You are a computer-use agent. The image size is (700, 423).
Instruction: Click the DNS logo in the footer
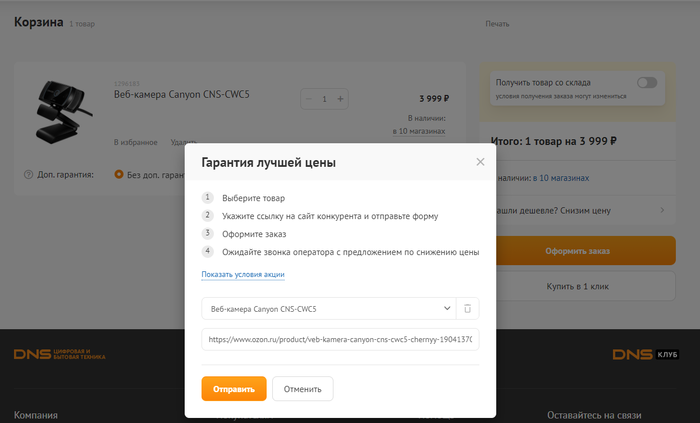point(59,355)
